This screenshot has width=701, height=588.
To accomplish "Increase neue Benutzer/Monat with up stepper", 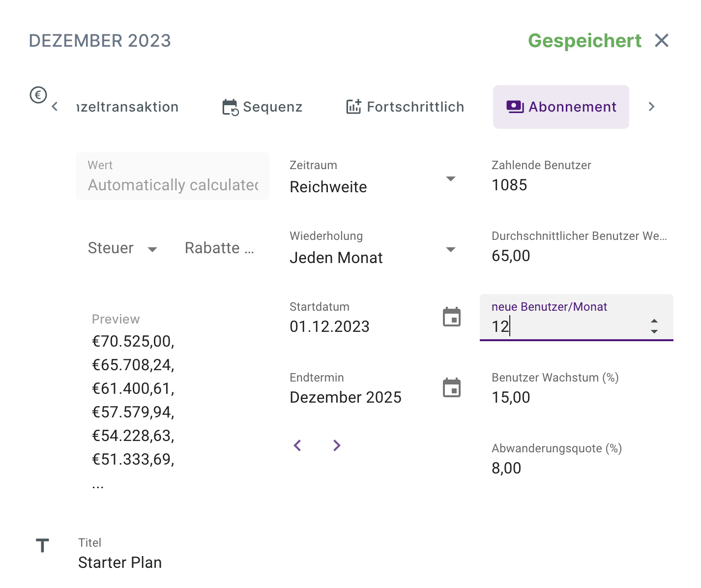I will pyautogui.click(x=654, y=321).
